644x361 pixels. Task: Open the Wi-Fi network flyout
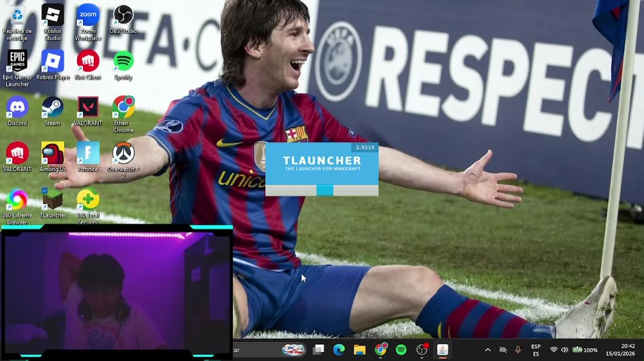(x=554, y=350)
